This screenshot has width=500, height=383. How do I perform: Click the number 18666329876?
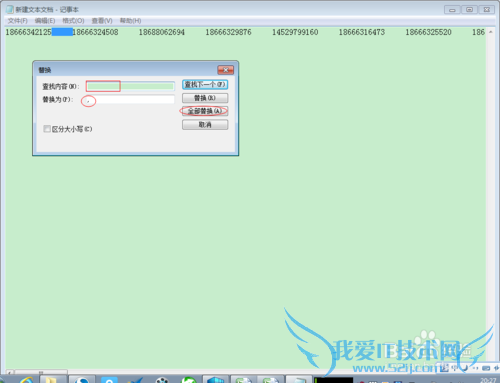[x=228, y=32]
